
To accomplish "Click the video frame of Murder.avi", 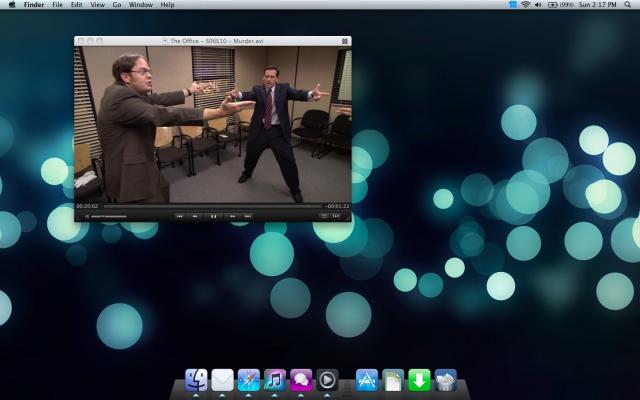I will (x=213, y=124).
